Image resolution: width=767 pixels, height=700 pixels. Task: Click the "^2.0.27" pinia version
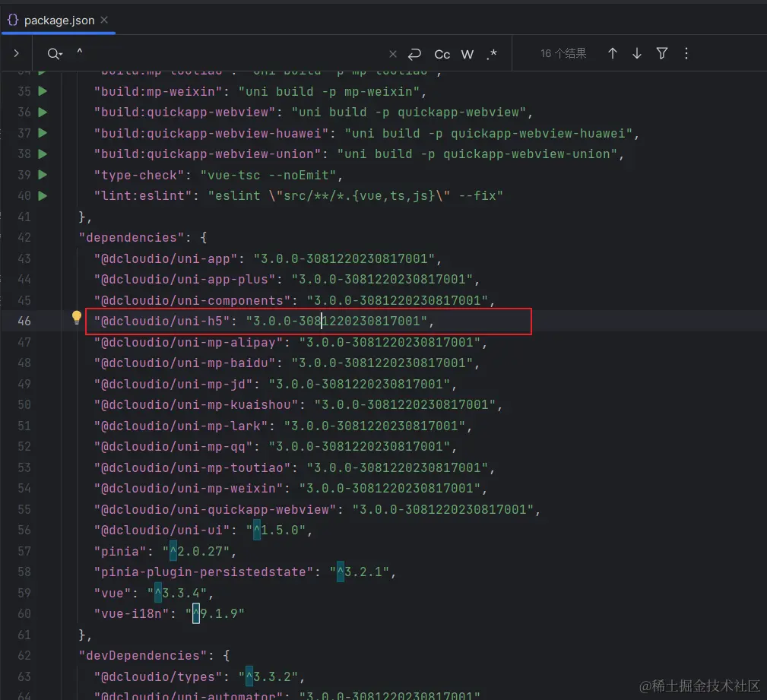pyautogui.click(x=196, y=552)
